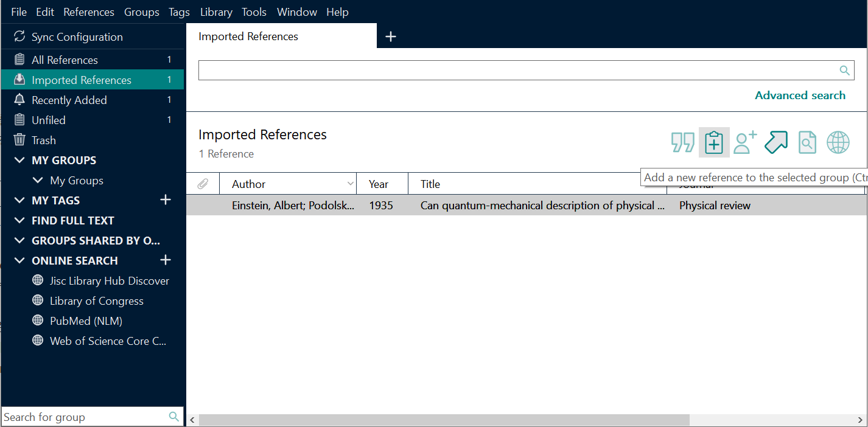Image resolution: width=868 pixels, height=427 pixels.
Task: Click the magnifier icon in search bar
Action: coord(845,71)
